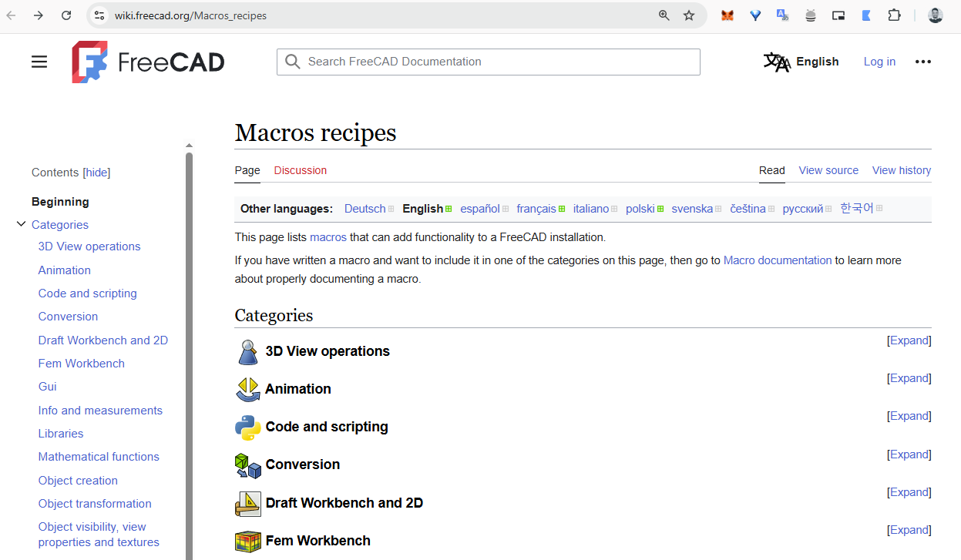Open the Extensions puzzle icon
Viewport: 961px width, 560px height.
(x=894, y=15)
